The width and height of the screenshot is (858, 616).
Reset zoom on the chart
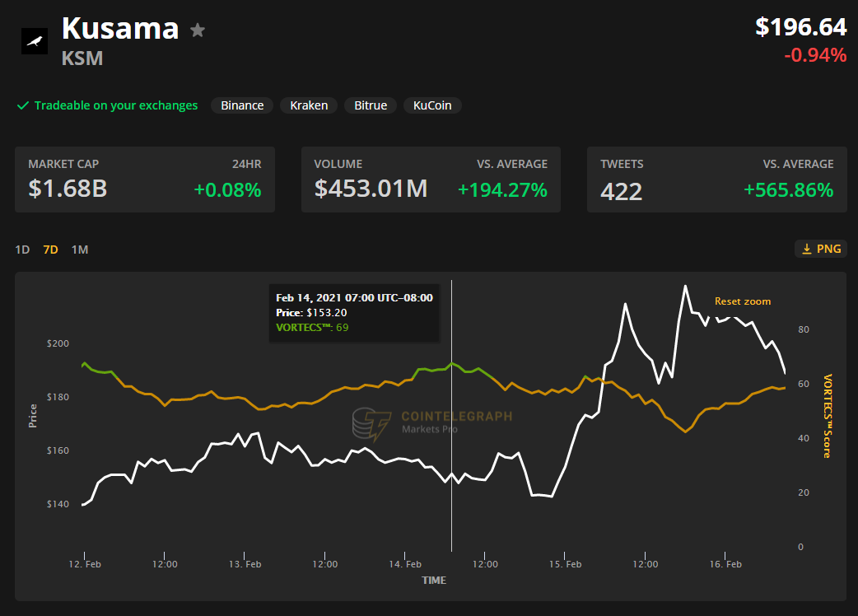tap(743, 301)
